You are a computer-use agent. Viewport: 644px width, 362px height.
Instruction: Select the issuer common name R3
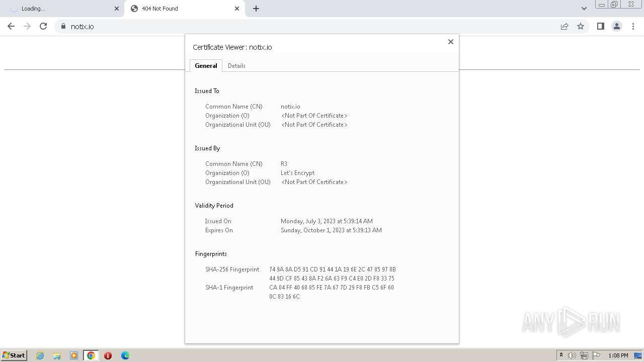tap(284, 164)
